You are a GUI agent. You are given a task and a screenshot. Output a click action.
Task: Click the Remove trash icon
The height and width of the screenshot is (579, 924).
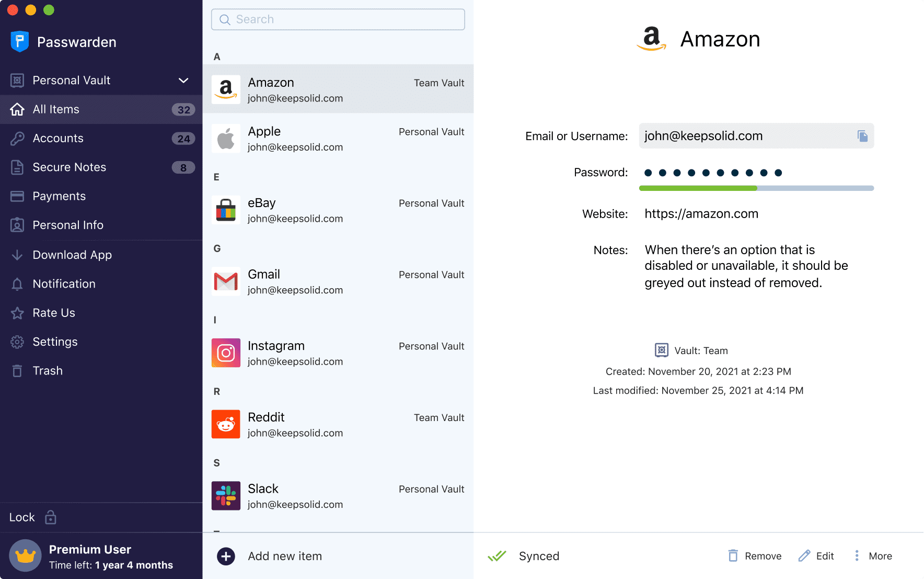point(733,556)
